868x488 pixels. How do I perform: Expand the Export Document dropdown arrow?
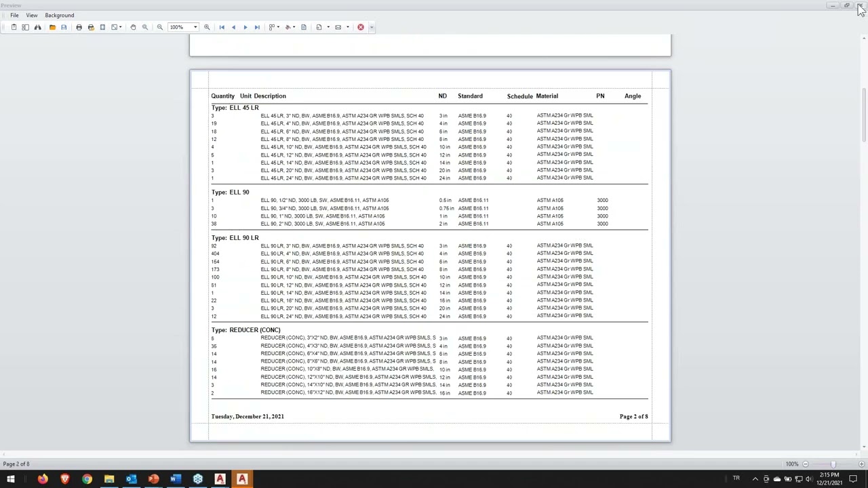[x=328, y=27]
